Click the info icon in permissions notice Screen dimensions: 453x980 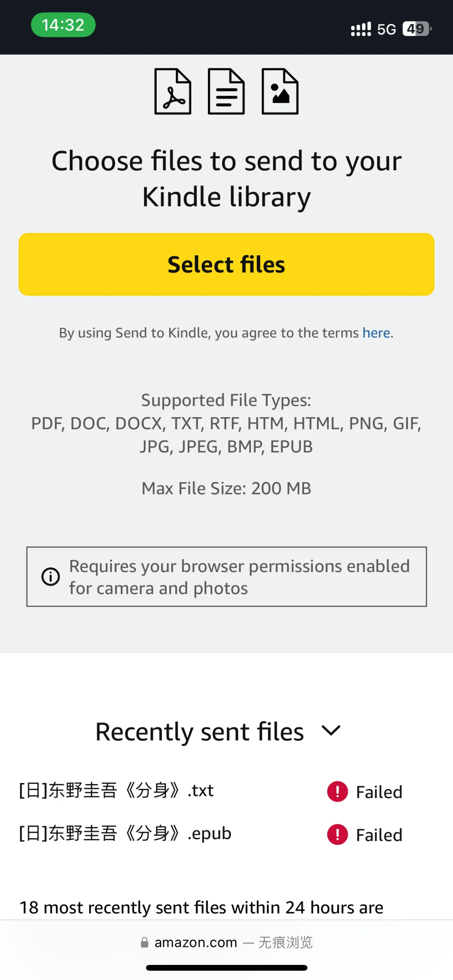point(51,577)
